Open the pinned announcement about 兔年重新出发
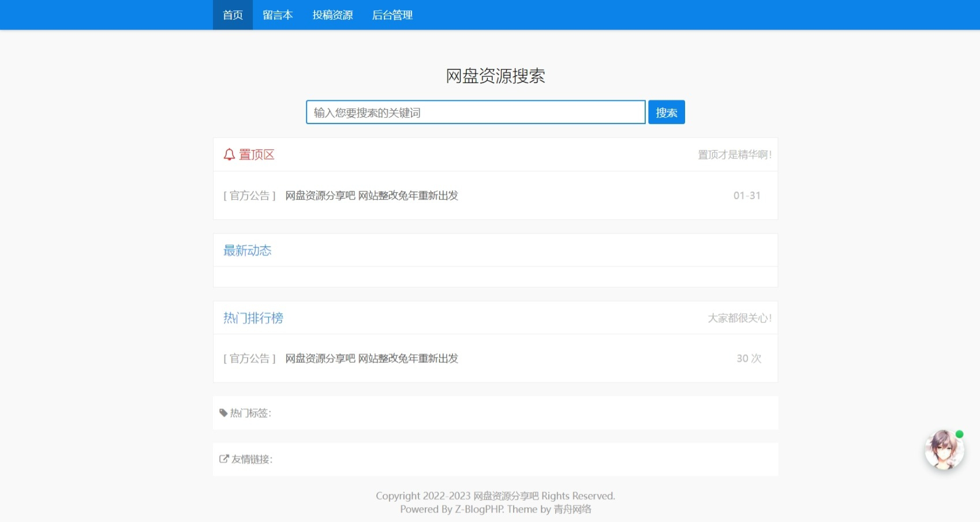 coord(371,196)
